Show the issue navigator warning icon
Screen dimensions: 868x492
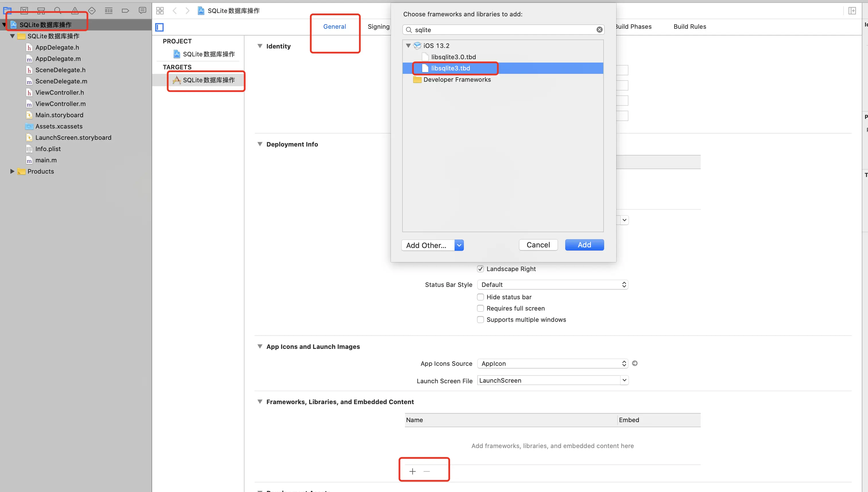click(x=75, y=10)
